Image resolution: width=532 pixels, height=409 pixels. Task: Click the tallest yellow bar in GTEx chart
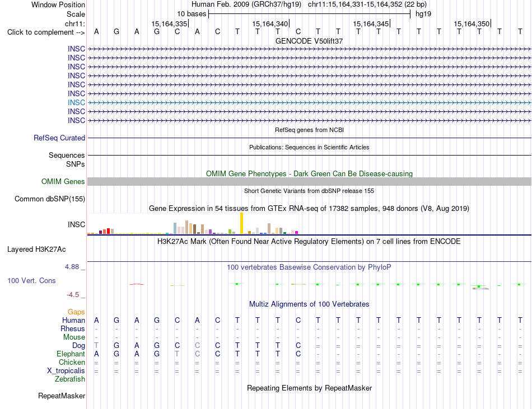[241, 223]
